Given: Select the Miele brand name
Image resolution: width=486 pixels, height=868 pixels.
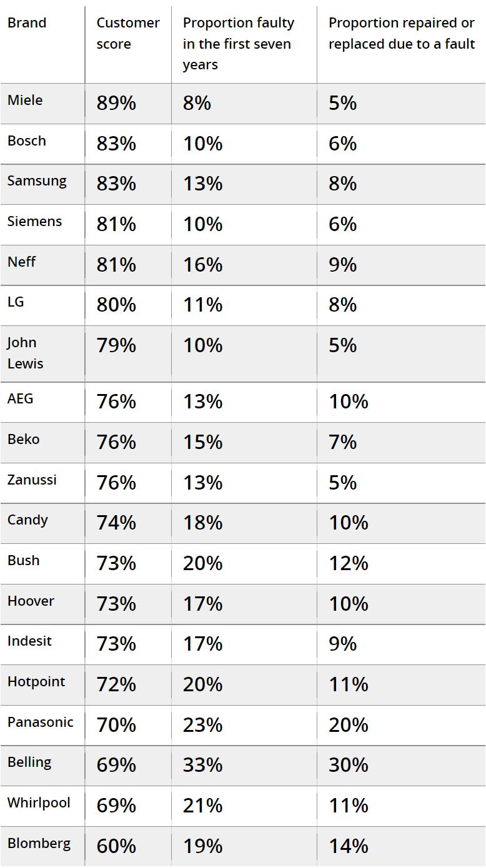Looking at the screenshot, I should coord(25,100).
